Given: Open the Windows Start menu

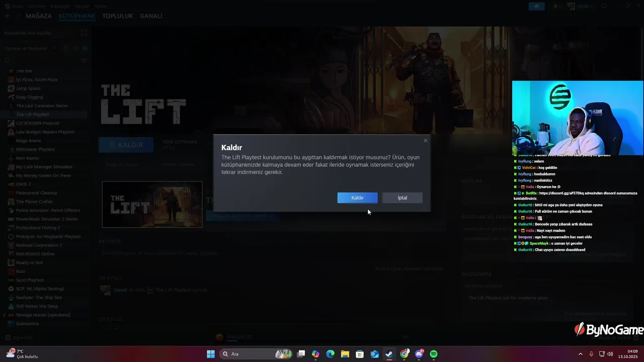Looking at the screenshot, I should pos(211,354).
